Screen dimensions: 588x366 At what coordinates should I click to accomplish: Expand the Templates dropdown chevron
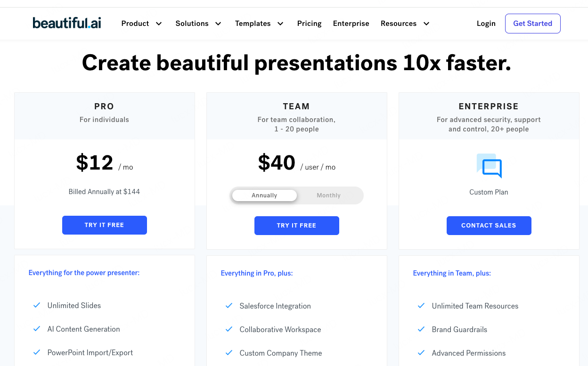coord(280,24)
